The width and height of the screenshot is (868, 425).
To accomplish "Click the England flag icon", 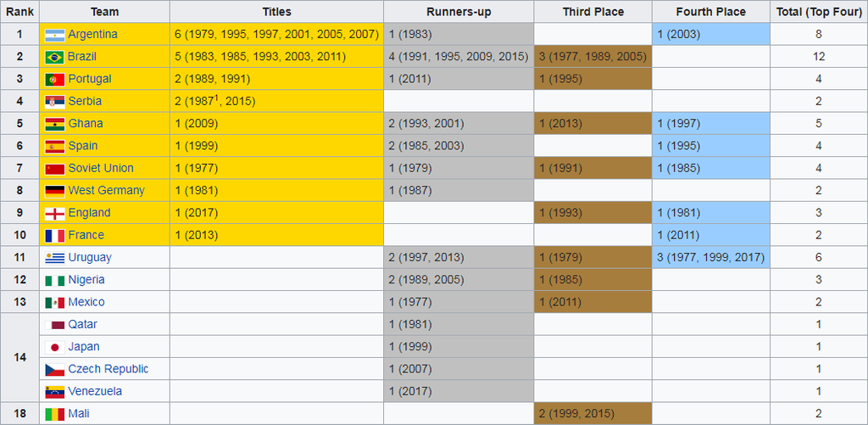I will (55, 213).
